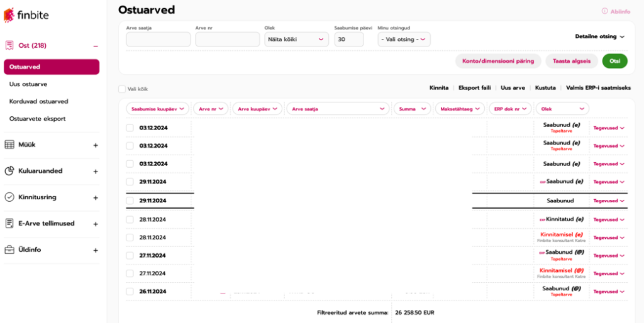The image size is (644, 323).
Task: Click the Finbite logo icon
Action: coord(9,15)
